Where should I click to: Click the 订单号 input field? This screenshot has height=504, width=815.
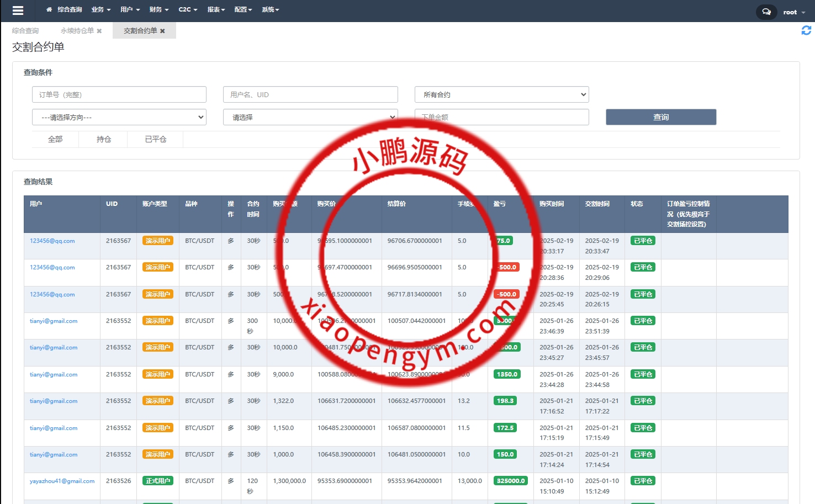(119, 94)
